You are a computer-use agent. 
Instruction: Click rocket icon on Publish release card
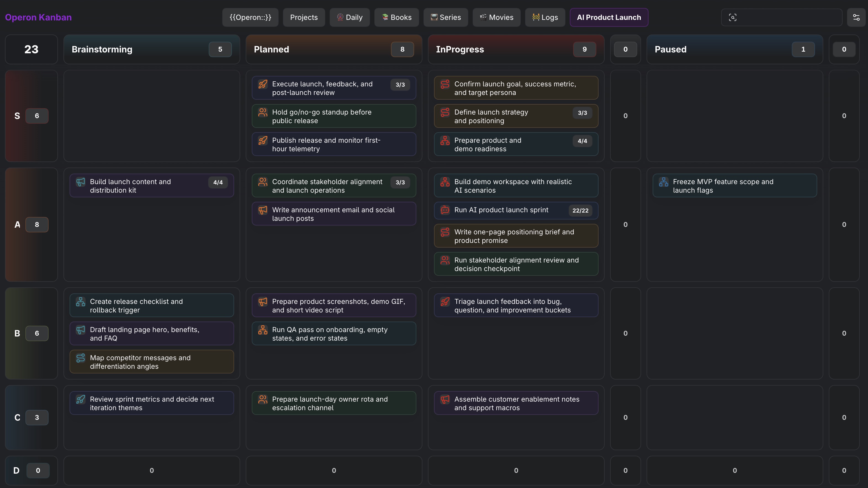click(263, 140)
